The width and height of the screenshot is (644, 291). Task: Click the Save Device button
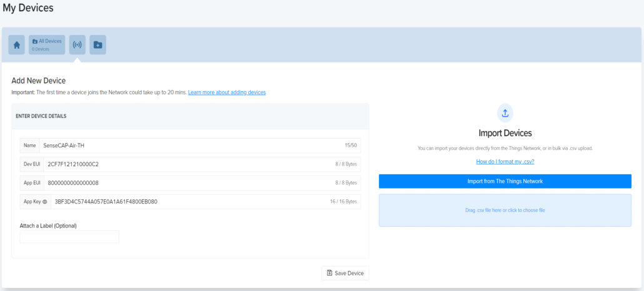point(346,273)
